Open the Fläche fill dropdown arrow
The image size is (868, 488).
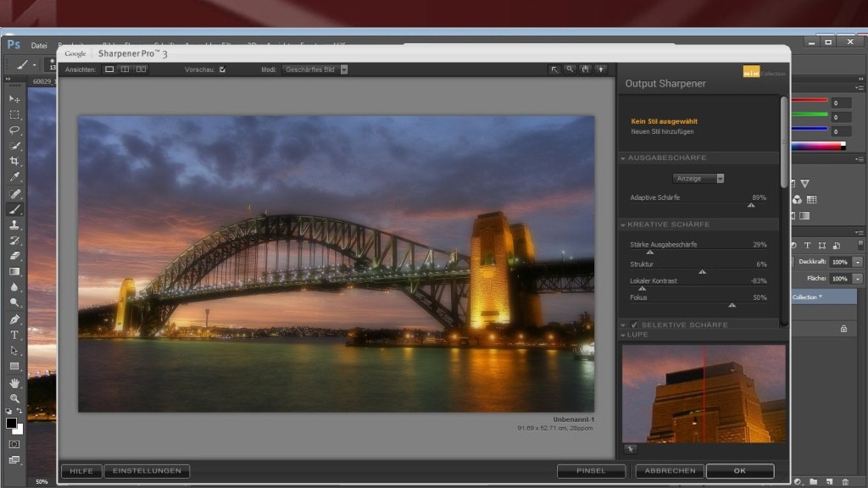(x=858, y=278)
